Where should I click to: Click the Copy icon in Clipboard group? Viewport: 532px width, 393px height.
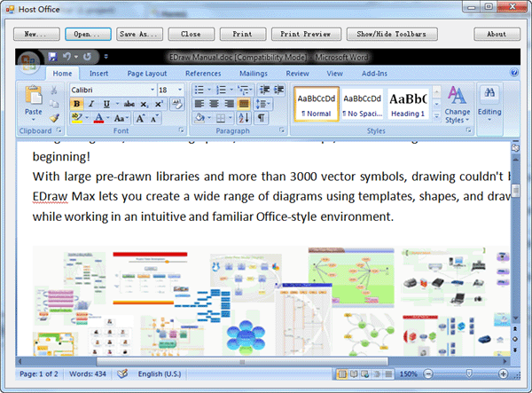click(x=54, y=104)
